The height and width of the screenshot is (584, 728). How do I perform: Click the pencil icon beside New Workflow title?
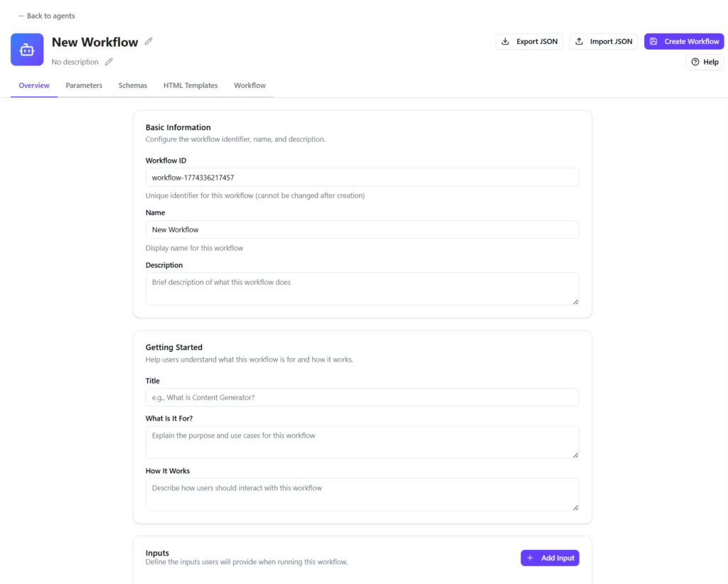[x=149, y=41]
